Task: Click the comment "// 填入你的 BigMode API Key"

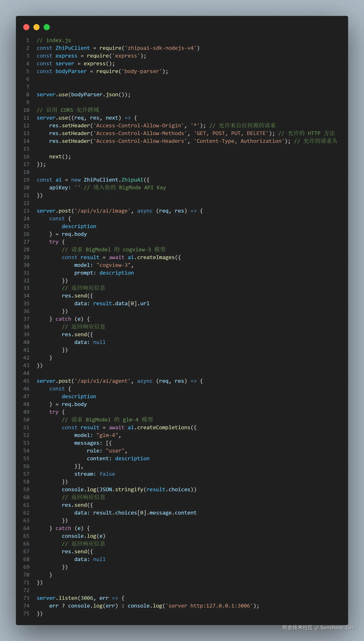Action: [125, 188]
